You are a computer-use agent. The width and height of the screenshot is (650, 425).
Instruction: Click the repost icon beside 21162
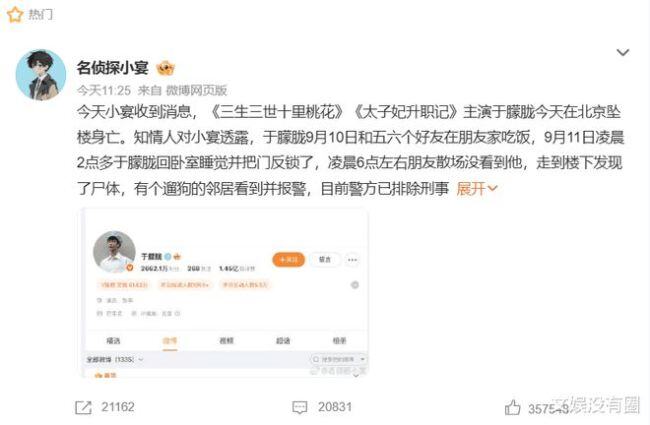click(83, 407)
